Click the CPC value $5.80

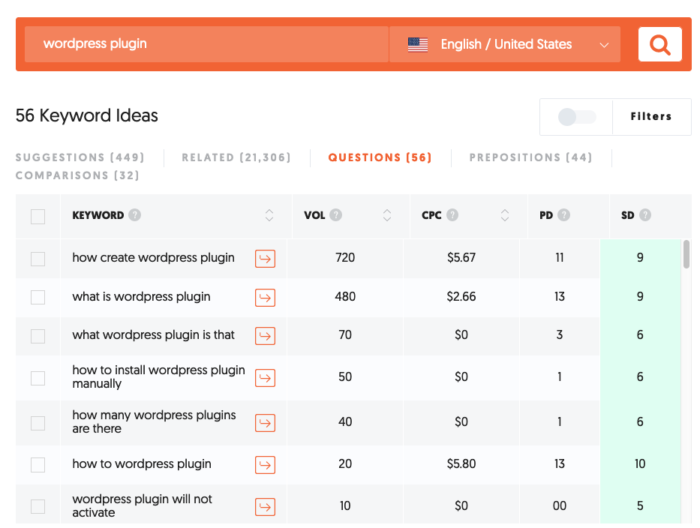tap(461, 464)
